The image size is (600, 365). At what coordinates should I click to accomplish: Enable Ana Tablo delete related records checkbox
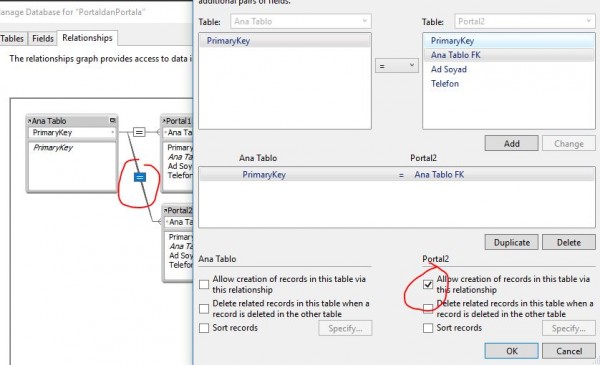pos(204,308)
